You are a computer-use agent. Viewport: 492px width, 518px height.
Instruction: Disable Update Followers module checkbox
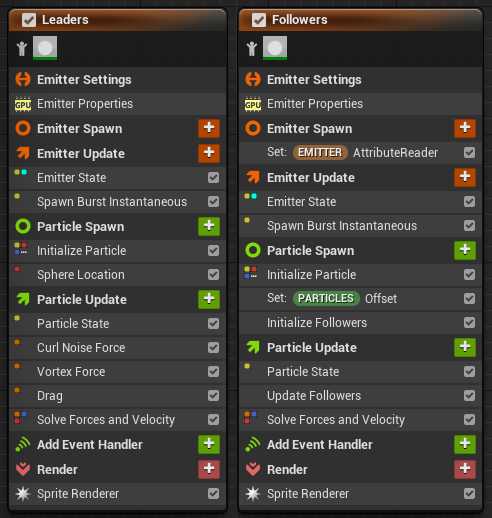click(469, 396)
